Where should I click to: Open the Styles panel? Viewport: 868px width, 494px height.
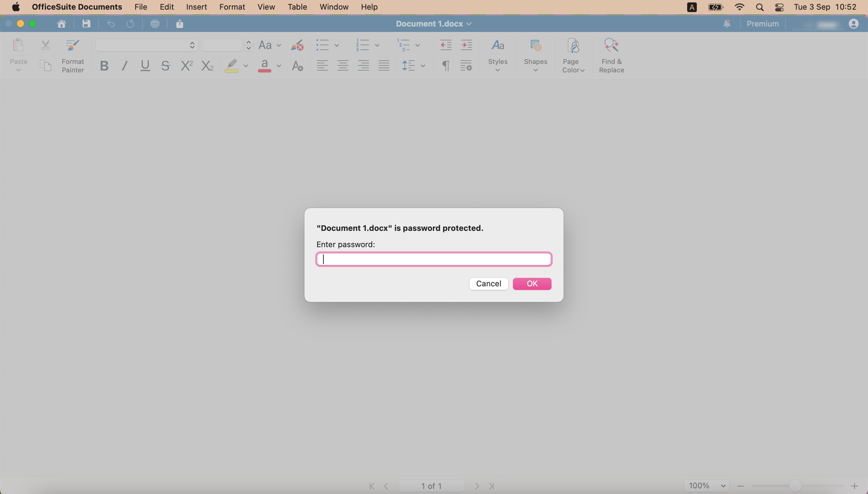pyautogui.click(x=497, y=54)
